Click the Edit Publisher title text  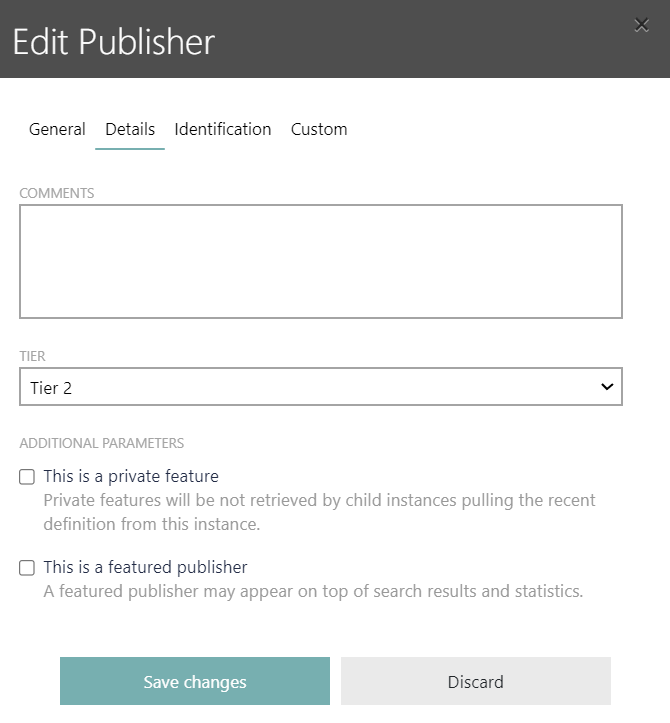[114, 42]
